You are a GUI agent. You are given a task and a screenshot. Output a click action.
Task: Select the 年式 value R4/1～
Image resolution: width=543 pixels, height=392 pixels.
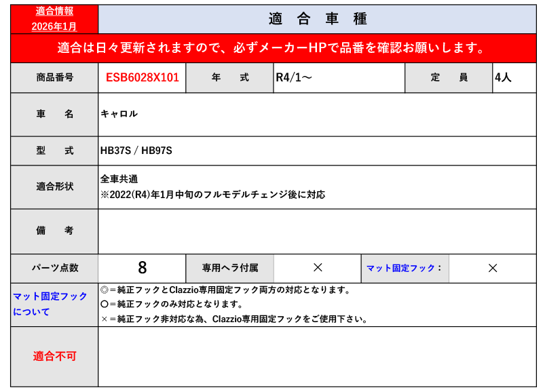coord(294,78)
